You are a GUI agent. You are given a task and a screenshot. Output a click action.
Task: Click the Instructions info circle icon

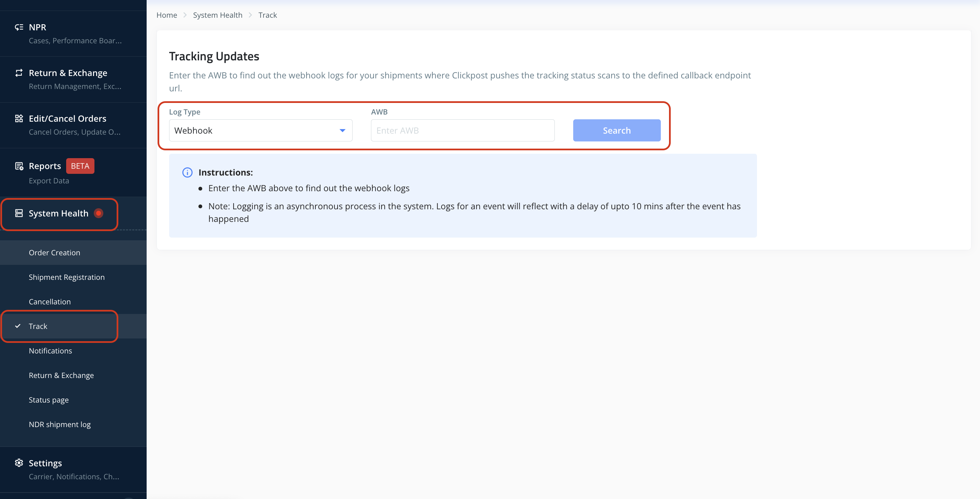pyautogui.click(x=187, y=172)
